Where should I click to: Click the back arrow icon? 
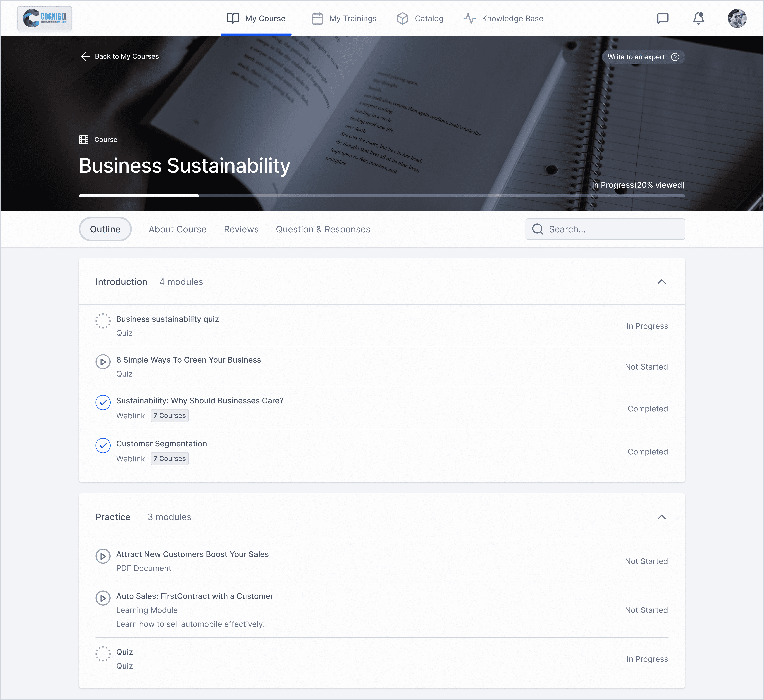(x=85, y=56)
